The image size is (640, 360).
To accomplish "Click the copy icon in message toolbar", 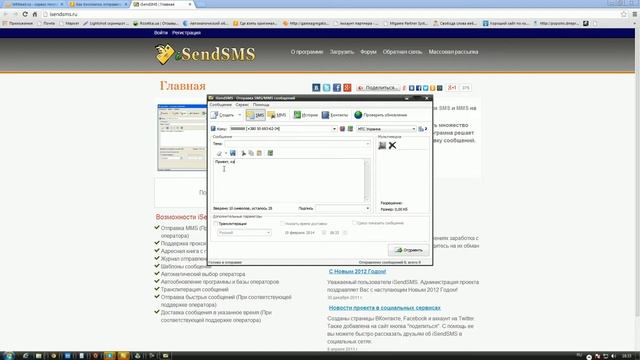I will pos(251,153).
